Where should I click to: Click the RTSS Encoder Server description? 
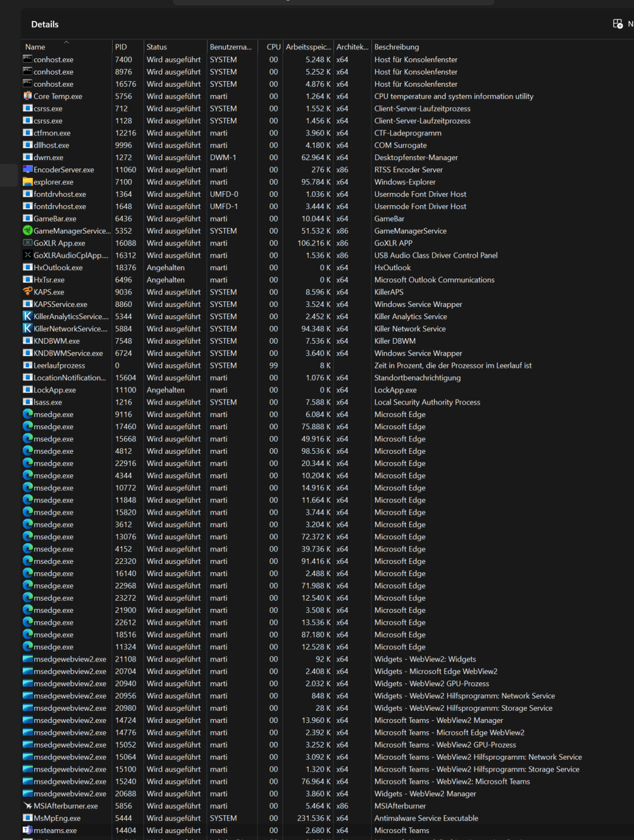(408, 170)
